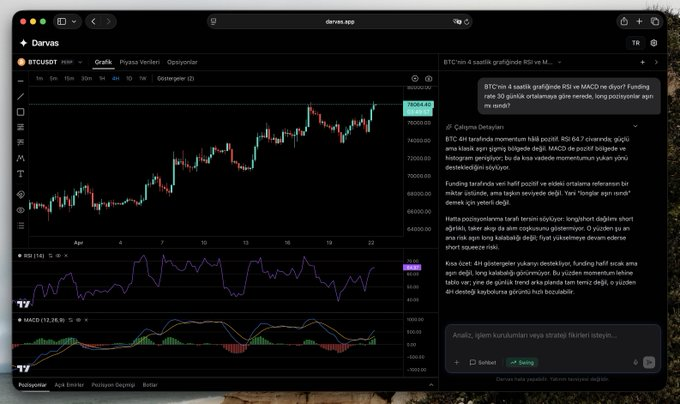680x404 pixels.
Task: Select the rectangle shape drawing tool
Action: (20, 112)
